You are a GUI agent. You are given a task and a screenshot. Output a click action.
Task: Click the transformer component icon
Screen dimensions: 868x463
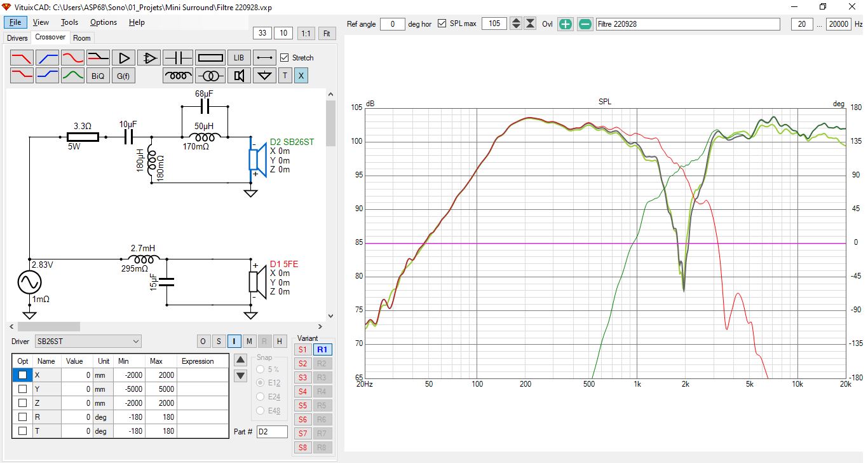tap(210, 76)
